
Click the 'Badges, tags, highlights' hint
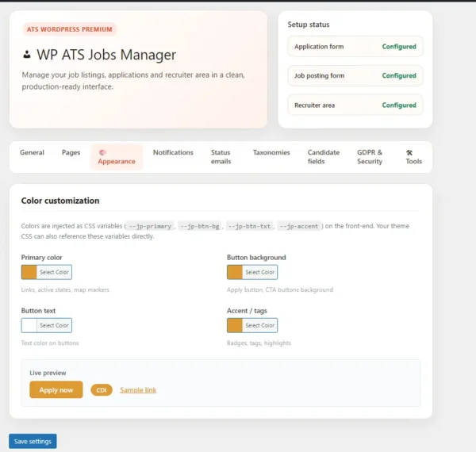259,343
